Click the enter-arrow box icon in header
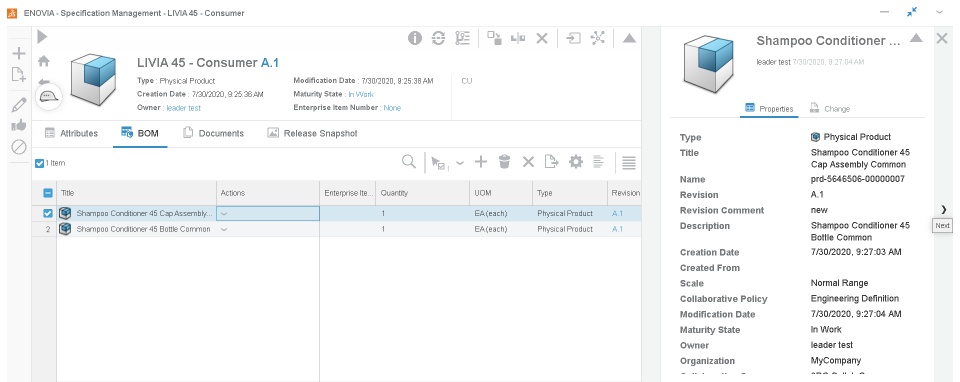 [573, 39]
